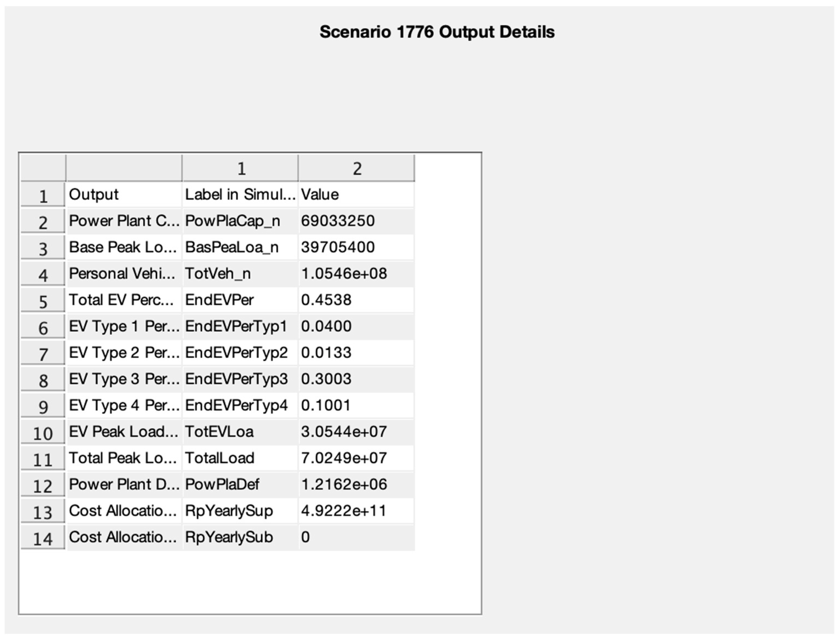Select Base Peak Lo... cell
Screen dimensions: 840x640
(124, 247)
